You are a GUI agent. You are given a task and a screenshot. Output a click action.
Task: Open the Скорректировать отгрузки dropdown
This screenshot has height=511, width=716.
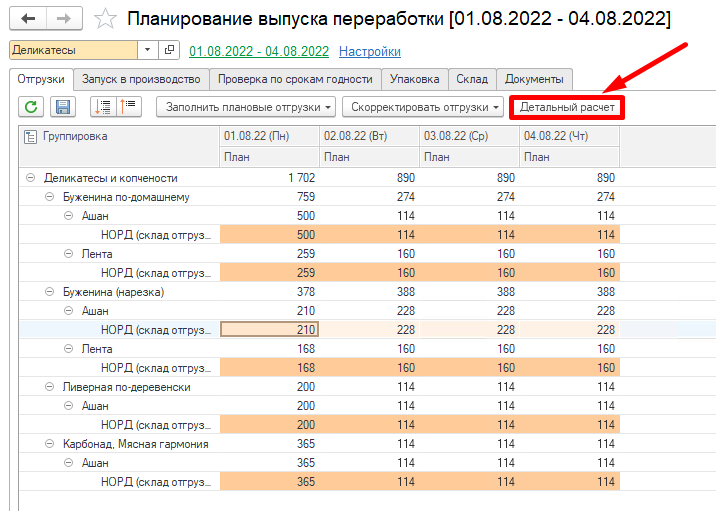[x=421, y=107]
